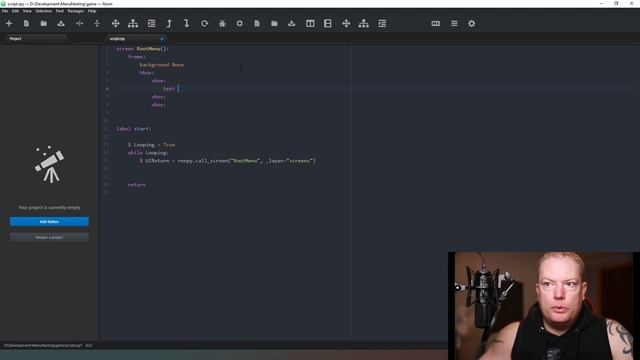Click the Add folders button
The width and height of the screenshot is (640, 360).
point(49,222)
